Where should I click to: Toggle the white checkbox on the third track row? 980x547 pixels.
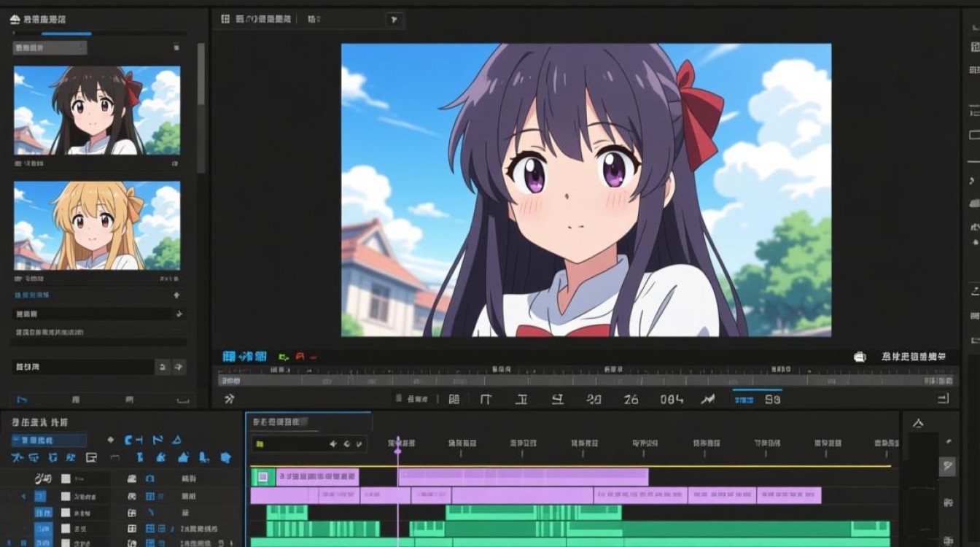point(66,513)
